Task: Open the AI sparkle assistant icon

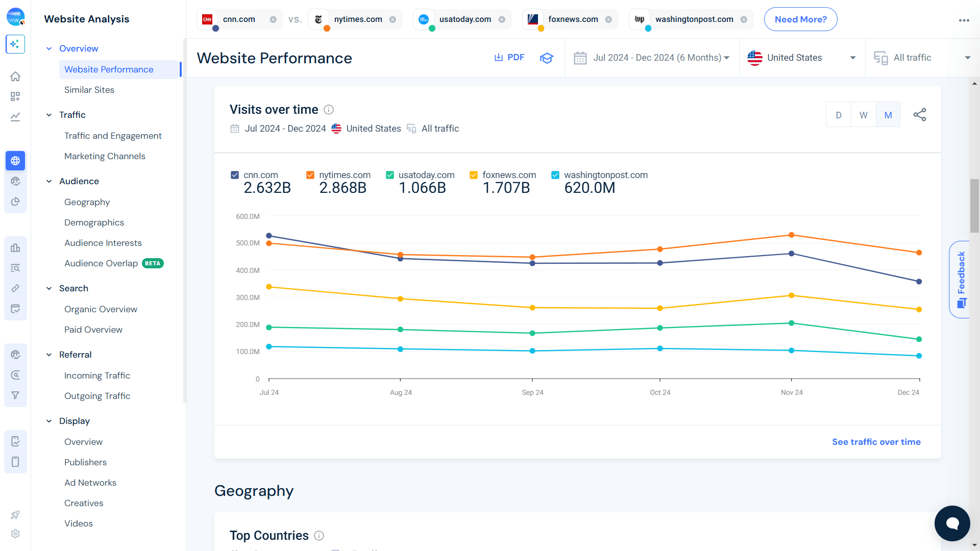Action: click(15, 44)
